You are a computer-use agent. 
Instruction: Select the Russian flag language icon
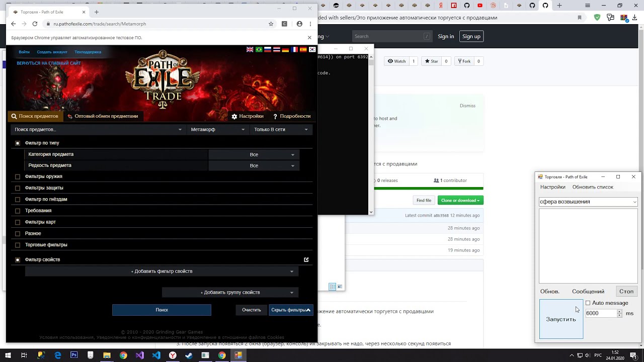coord(268,49)
